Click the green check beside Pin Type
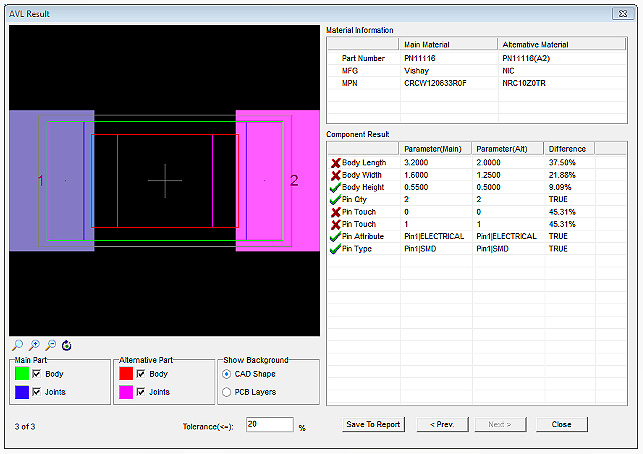Image resolution: width=643 pixels, height=454 pixels. coord(335,248)
